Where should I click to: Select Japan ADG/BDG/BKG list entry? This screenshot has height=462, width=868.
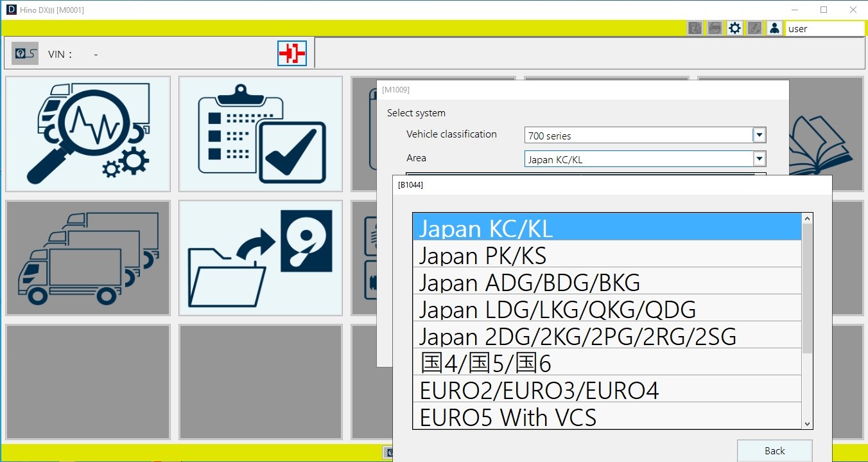click(x=607, y=282)
